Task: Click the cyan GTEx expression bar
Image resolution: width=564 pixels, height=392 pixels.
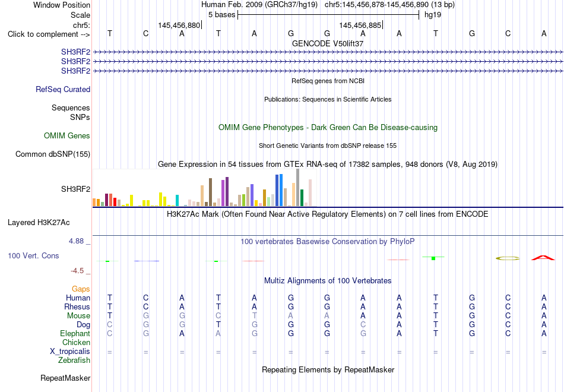Action: click(177, 201)
